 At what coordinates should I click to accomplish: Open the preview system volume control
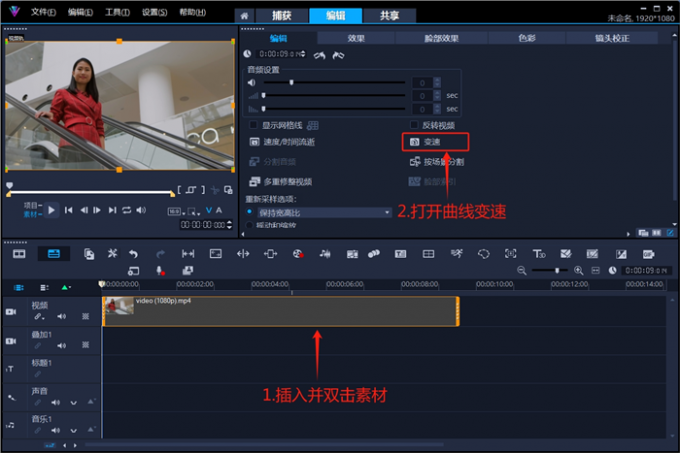(141, 210)
